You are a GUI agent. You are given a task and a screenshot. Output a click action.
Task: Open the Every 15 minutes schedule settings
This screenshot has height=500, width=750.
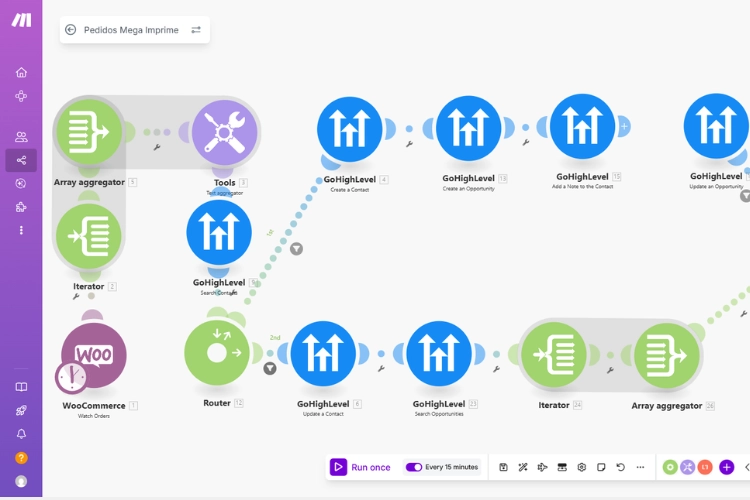coord(452,467)
